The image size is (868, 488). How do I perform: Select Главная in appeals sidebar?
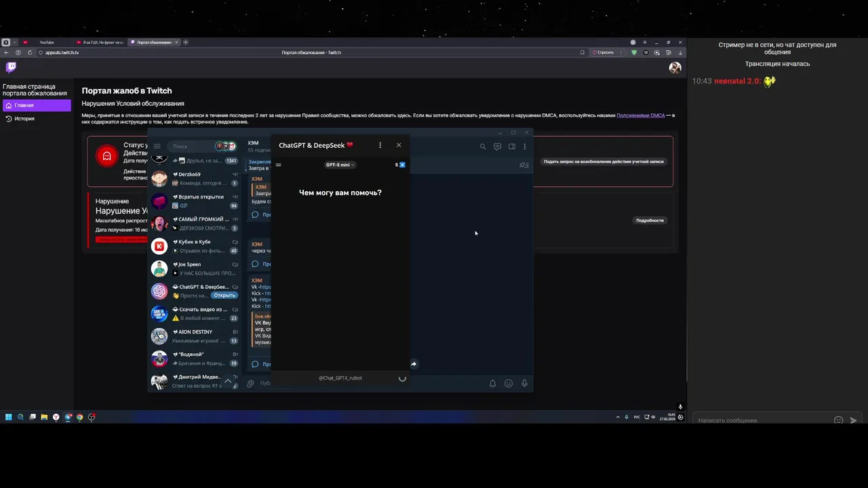37,106
